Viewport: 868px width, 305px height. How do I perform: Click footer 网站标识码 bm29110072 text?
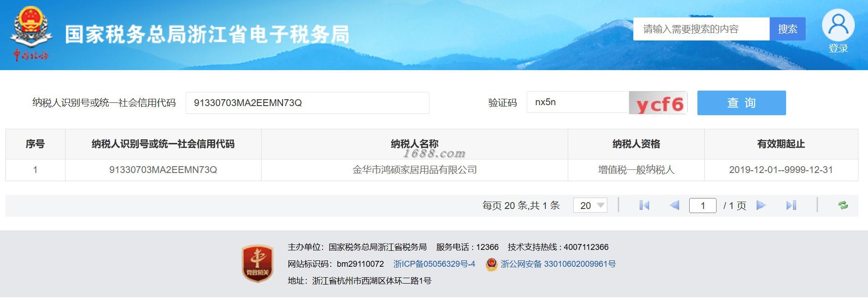pos(336,264)
